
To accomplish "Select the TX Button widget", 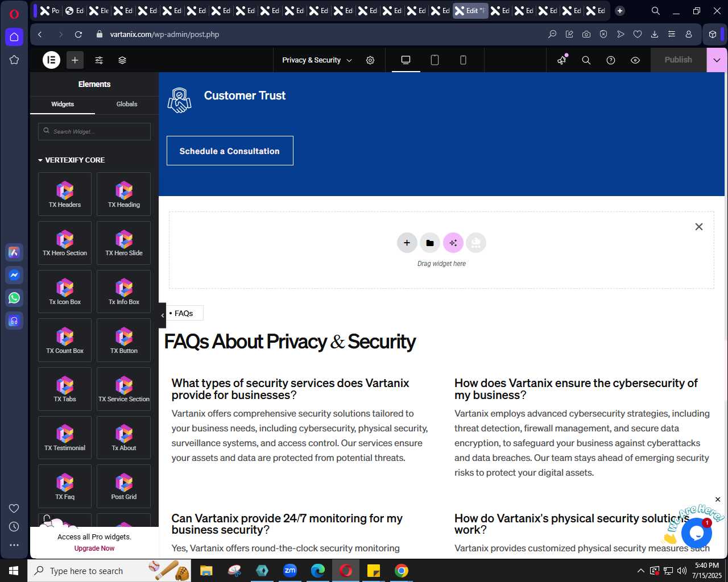I will click(x=124, y=340).
